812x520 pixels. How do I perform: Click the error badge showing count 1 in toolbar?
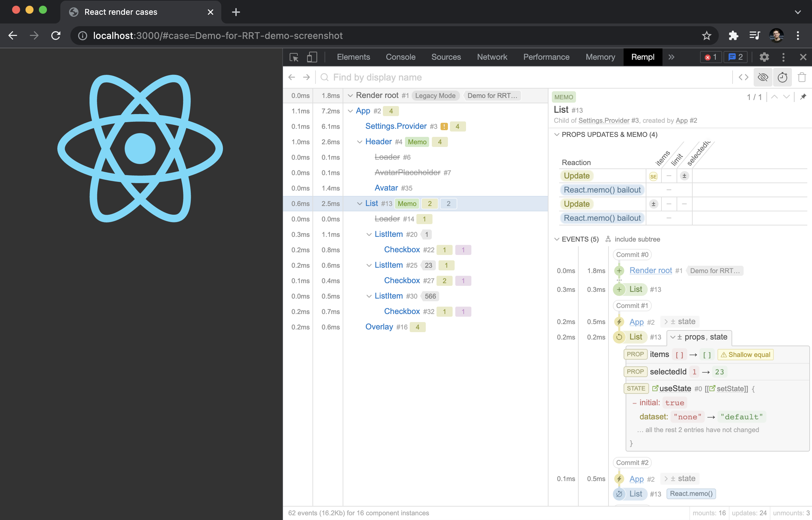pyautogui.click(x=710, y=57)
